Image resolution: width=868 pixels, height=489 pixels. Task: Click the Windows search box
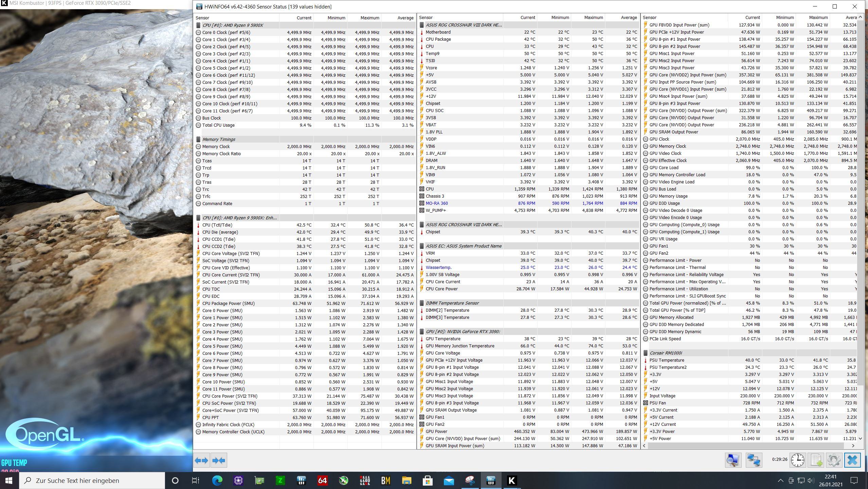pos(92,481)
